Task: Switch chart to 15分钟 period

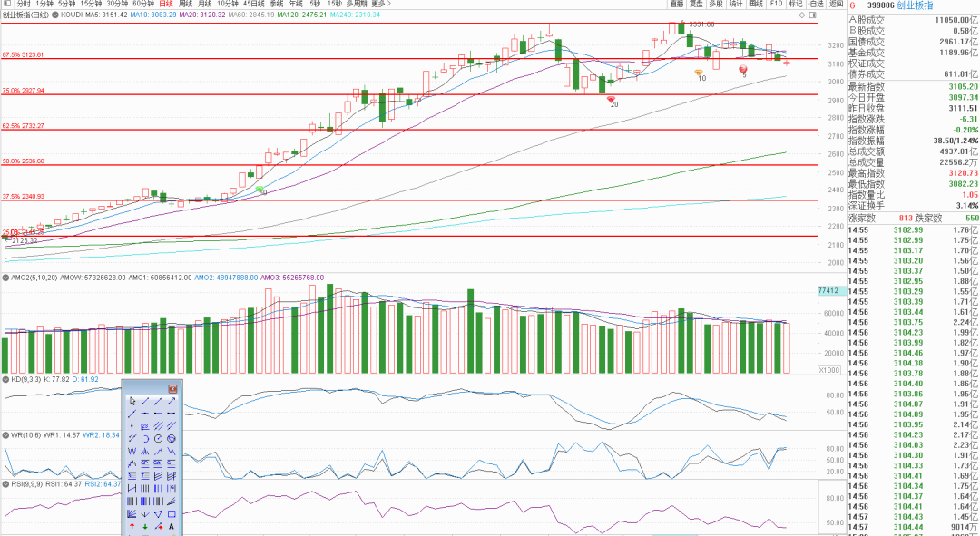Action: (x=92, y=4)
